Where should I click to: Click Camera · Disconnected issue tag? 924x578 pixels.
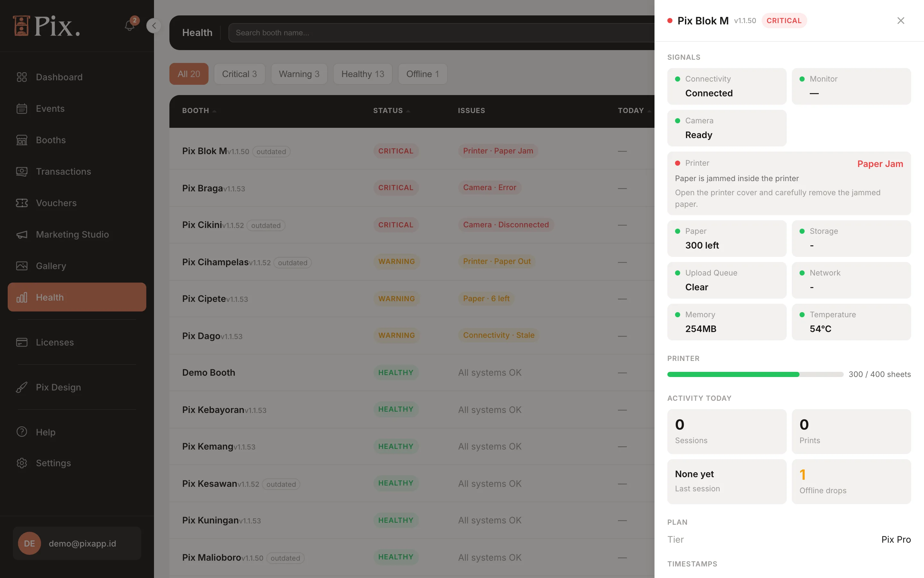[x=506, y=225]
